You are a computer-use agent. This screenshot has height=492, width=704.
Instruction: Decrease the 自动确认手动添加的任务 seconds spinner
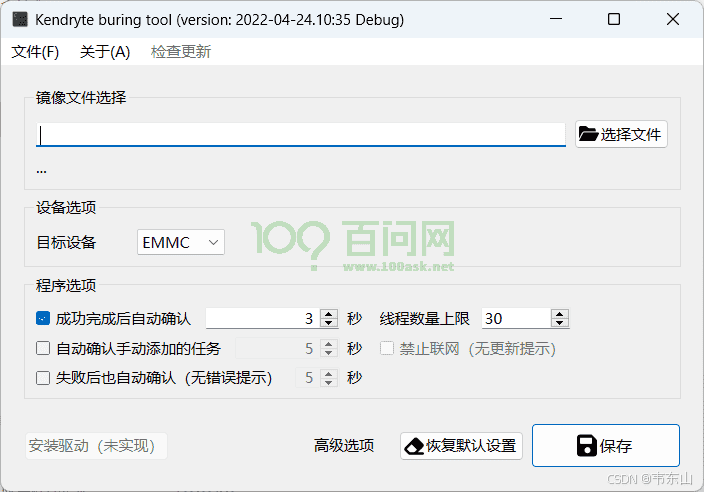pos(329,353)
